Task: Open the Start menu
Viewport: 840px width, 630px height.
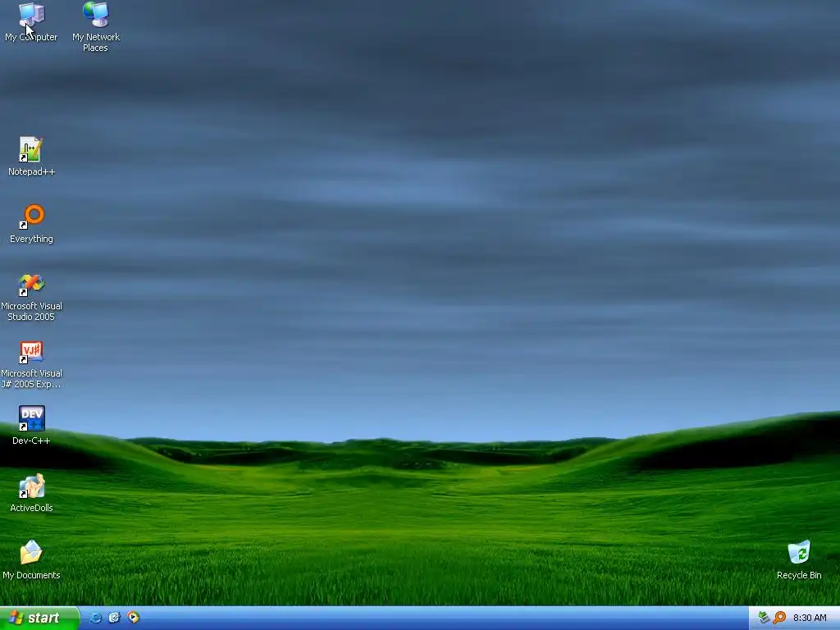Action: pos(39,618)
